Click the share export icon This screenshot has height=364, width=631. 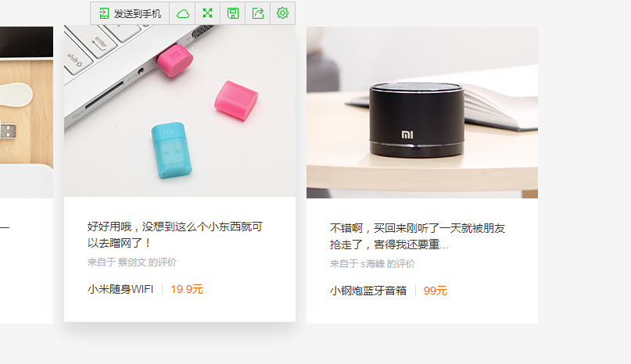pos(257,13)
